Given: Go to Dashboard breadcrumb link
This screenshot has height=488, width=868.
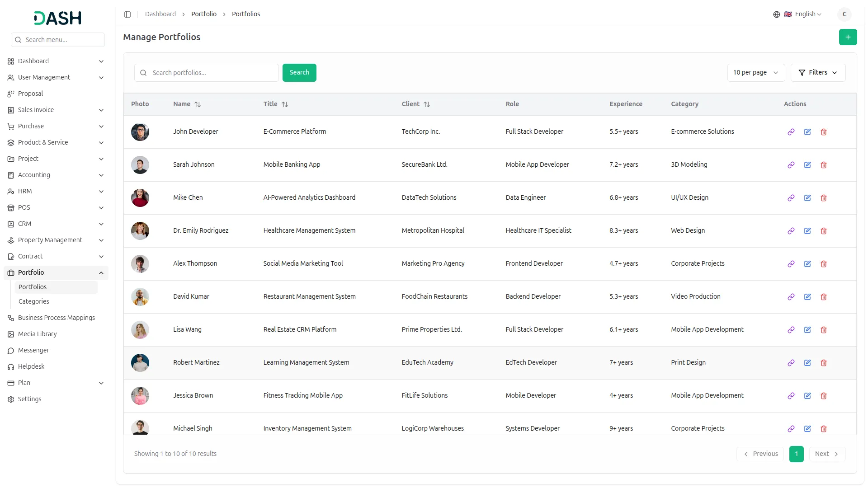Looking at the screenshot, I should pyautogui.click(x=160, y=14).
